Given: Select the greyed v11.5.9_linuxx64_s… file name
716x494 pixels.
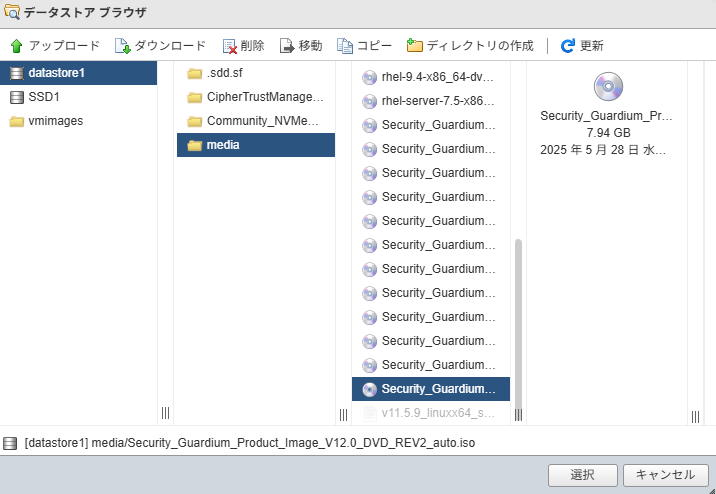Looking at the screenshot, I should click(438, 413).
